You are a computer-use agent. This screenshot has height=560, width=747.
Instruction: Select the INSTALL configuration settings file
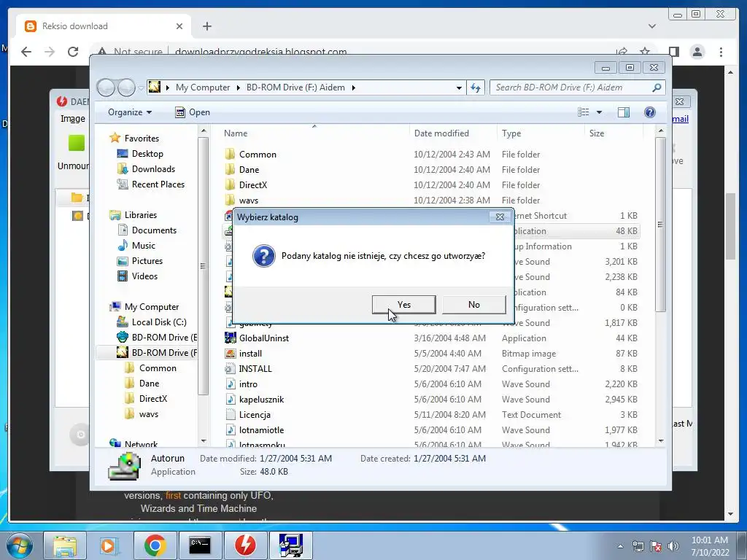point(255,368)
